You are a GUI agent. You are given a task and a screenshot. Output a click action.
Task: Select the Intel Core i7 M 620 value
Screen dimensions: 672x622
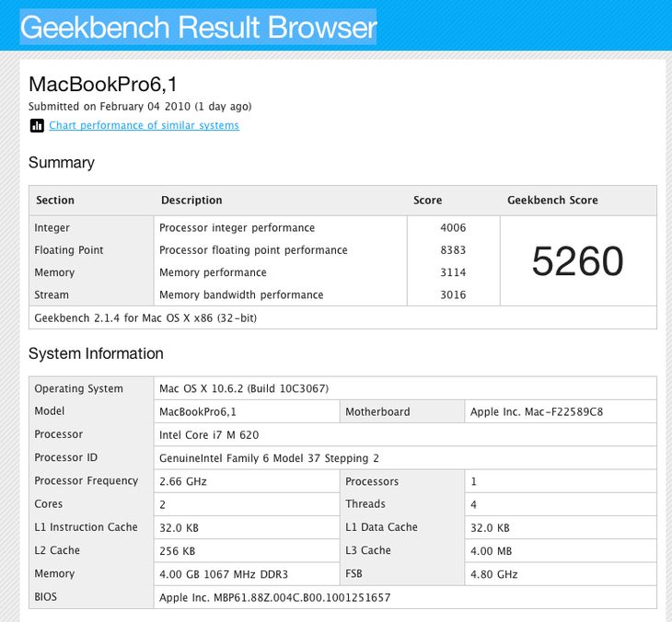point(209,435)
